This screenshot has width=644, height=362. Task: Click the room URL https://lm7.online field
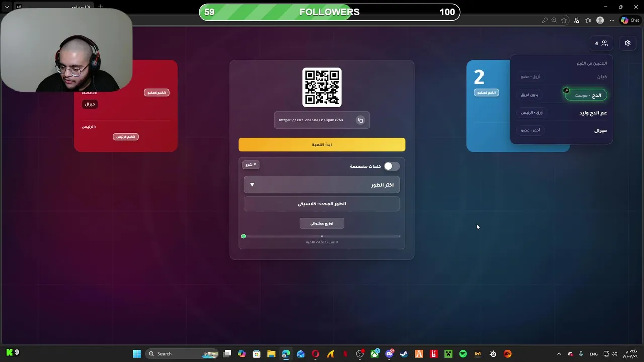[x=322, y=120]
